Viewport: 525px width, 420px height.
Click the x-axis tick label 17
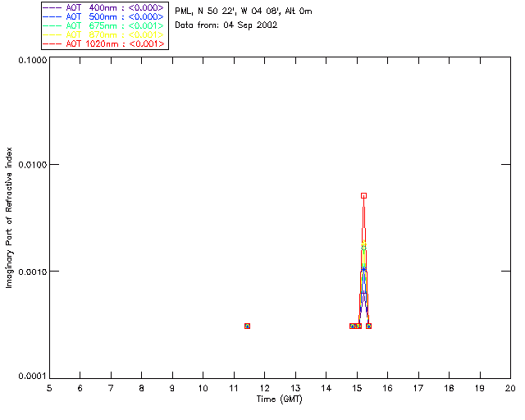pos(418,388)
